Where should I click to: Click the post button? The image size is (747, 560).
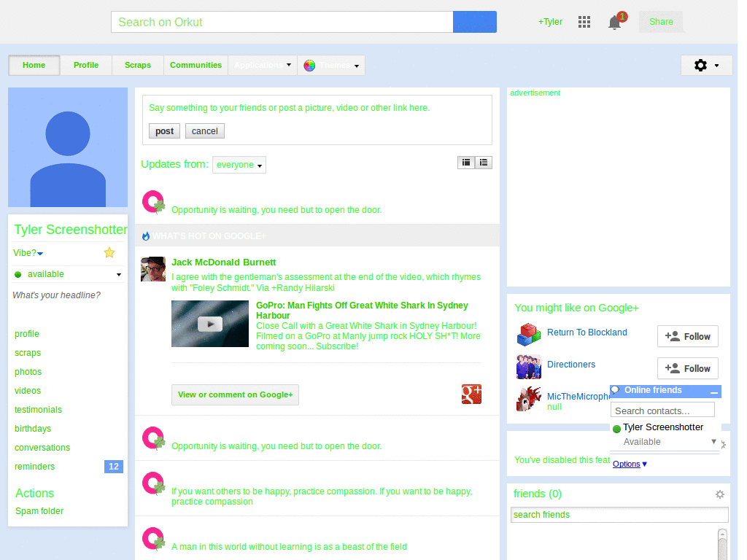point(164,131)
